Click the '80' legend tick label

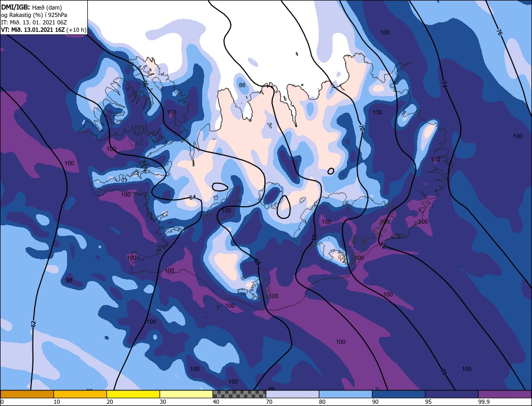point(322,402)
